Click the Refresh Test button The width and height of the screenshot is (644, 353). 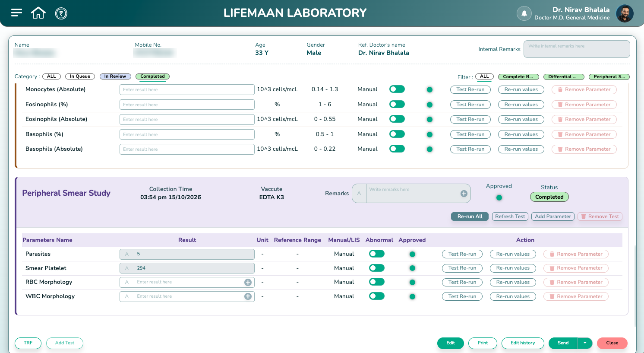[510, 216]
